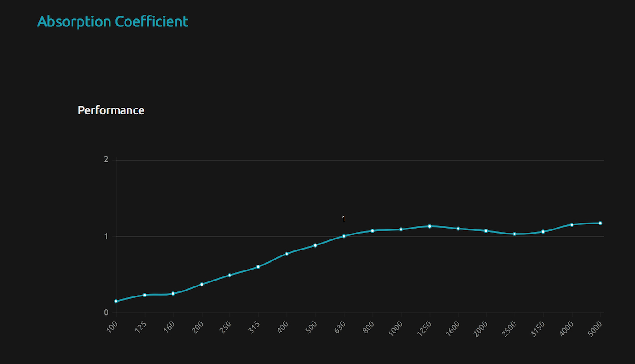Click the y-axis label 2

point(106,160)
